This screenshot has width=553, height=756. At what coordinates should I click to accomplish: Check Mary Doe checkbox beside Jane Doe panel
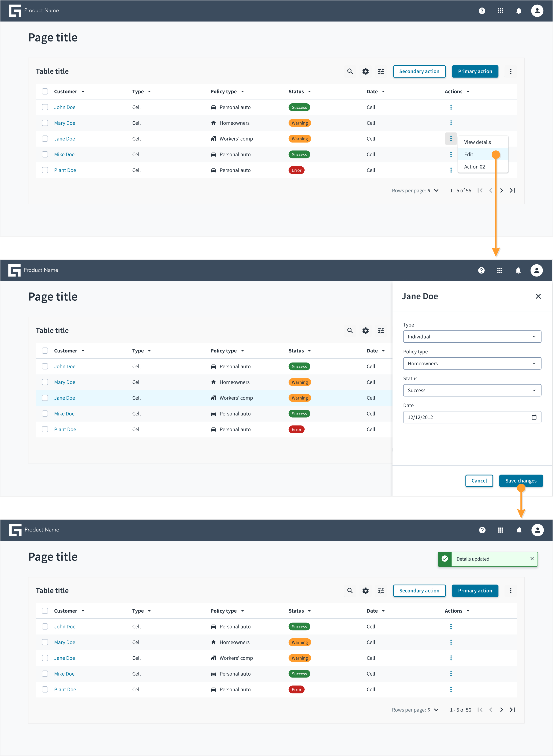[x=45, y=382]
